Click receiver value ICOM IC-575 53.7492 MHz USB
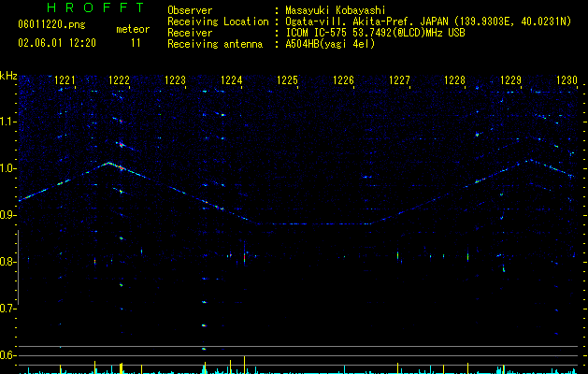The image size is (588, 374). (375, 33)
